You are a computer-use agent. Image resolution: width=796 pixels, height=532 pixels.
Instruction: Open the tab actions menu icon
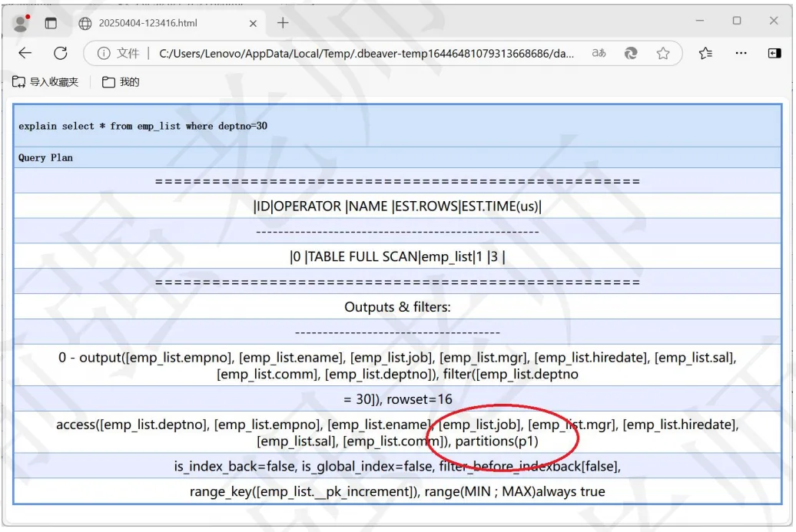[x=51, y=23]
